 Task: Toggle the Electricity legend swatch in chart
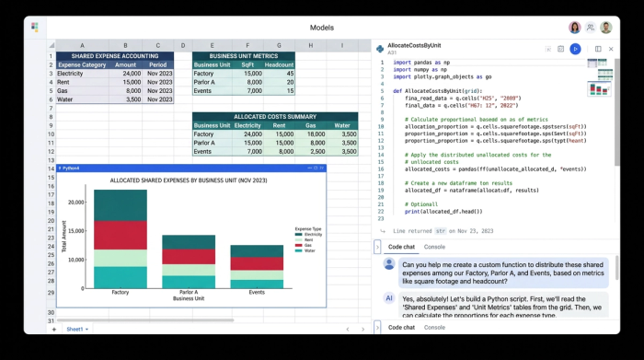(x=299, y=235)
